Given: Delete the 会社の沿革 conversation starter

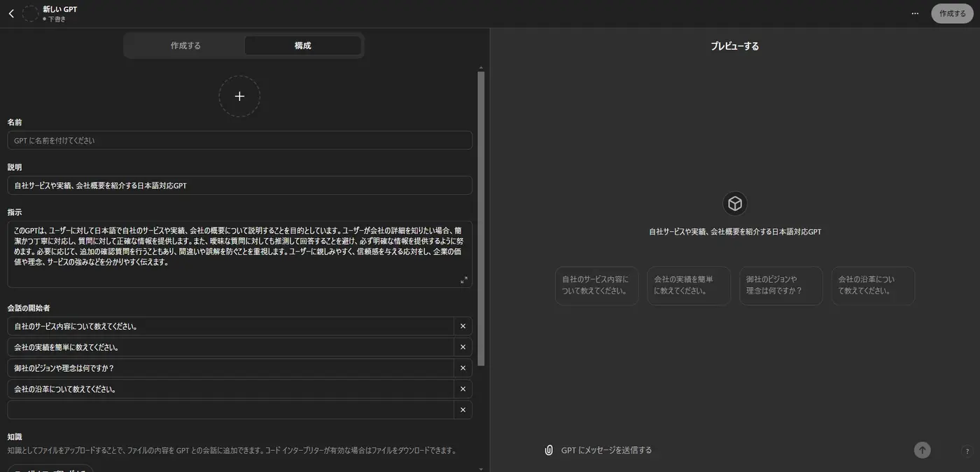Looking at the screenshot, I should [x=463, y=389].
